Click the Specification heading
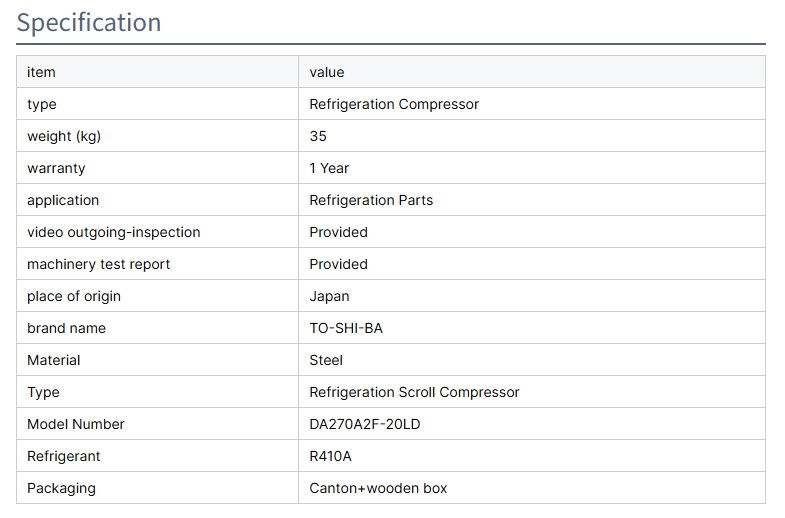The height and width of the screenshot is (518, 785). 89,22
